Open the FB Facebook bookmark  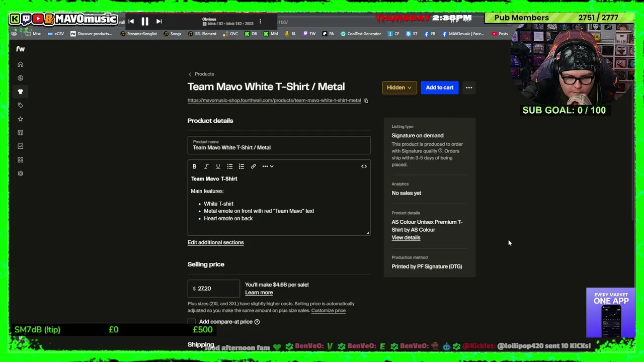click(430, 34)
